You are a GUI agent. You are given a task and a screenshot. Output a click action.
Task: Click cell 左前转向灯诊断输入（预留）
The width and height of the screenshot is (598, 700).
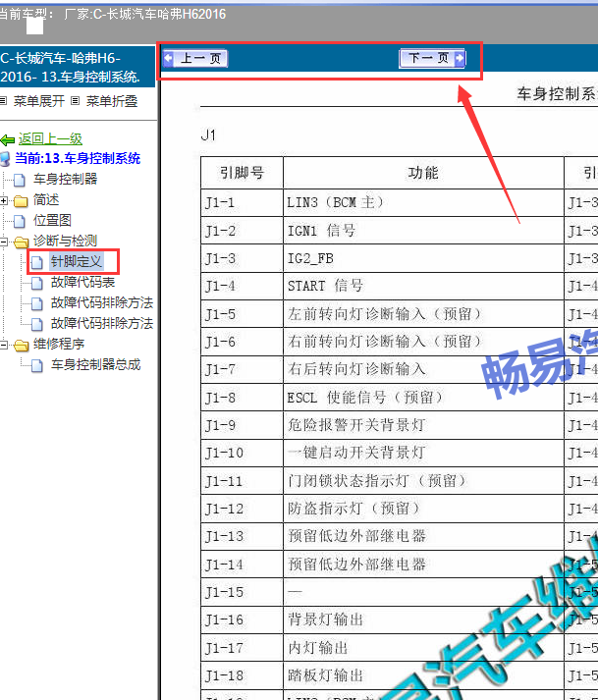423,314
